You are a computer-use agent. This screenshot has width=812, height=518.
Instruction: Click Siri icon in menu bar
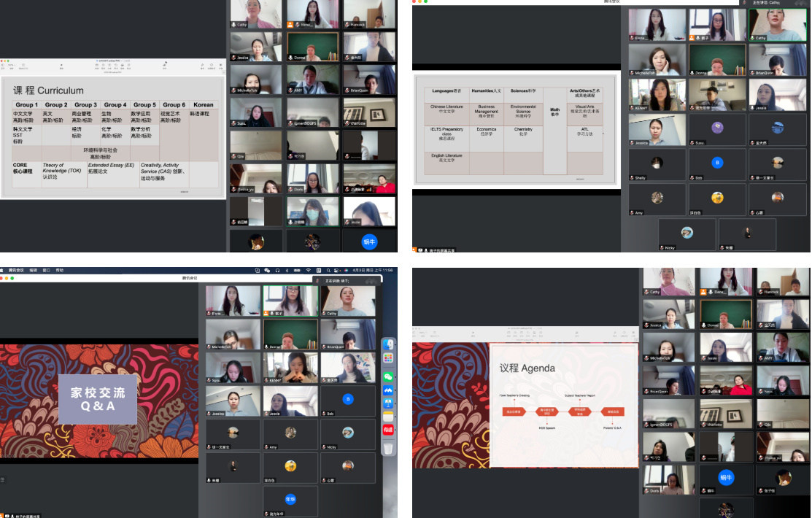[x=346, y=271]
